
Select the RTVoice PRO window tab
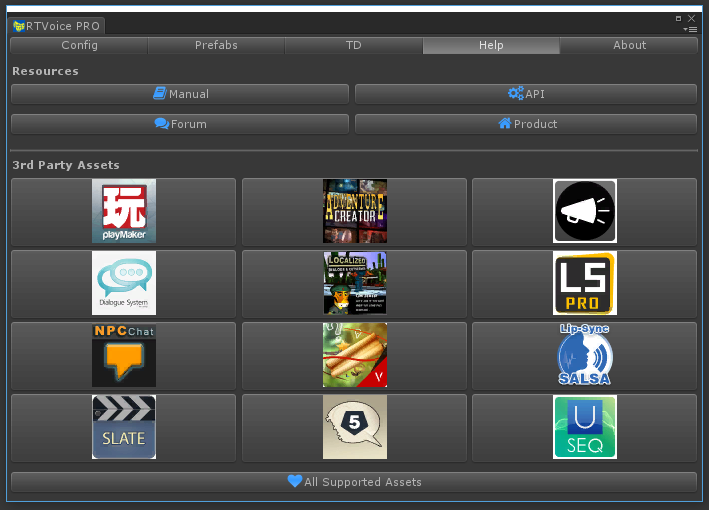click(57, 26)
